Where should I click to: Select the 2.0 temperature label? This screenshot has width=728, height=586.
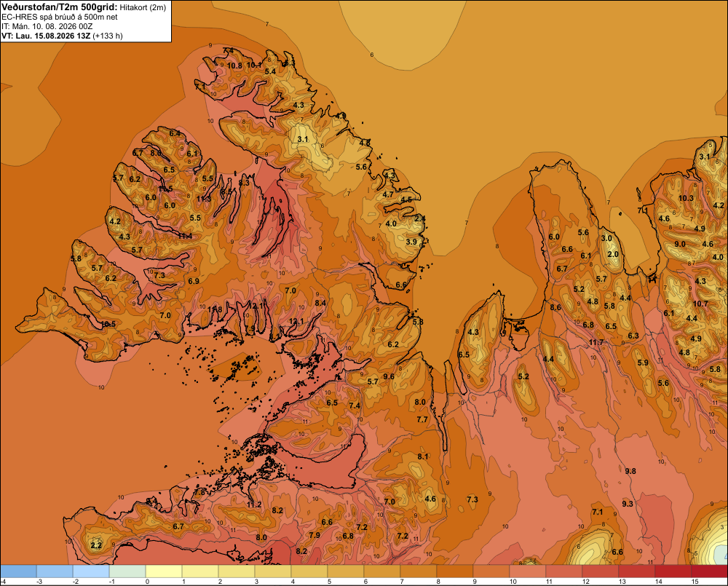(613, 254)
